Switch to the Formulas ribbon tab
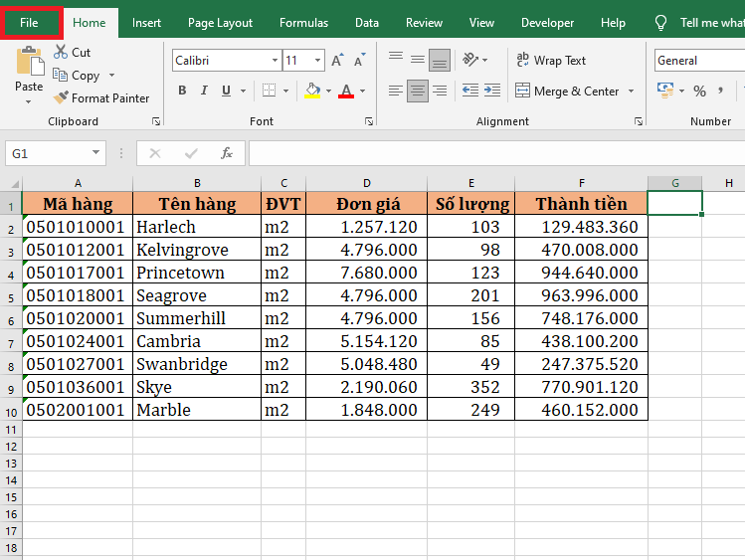Image resolution: width=745 pixels, height=560 pixels. (x=303, y=23)
